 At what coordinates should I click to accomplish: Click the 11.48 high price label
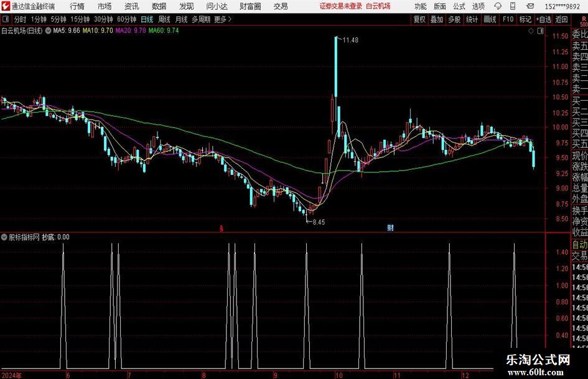point(350,40)
